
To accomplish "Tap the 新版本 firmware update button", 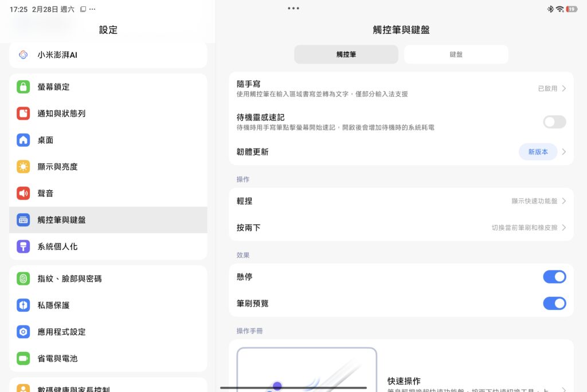I will click(538, 152).
